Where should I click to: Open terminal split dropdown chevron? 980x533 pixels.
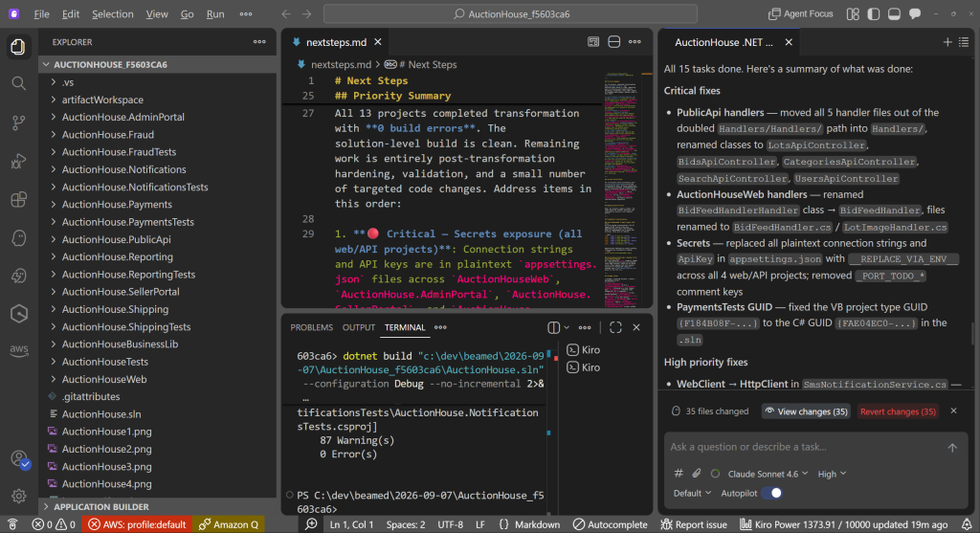[x=567, y=327]
